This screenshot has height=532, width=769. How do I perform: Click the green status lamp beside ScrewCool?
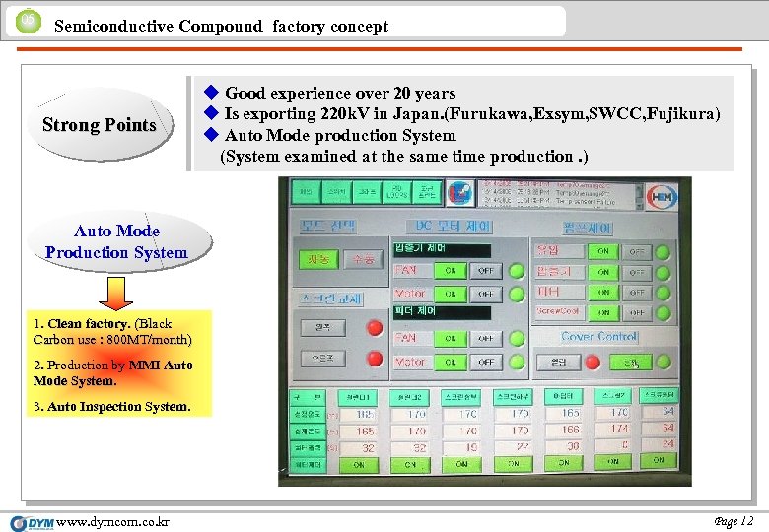pyautogui.click(x=664, y=312)
